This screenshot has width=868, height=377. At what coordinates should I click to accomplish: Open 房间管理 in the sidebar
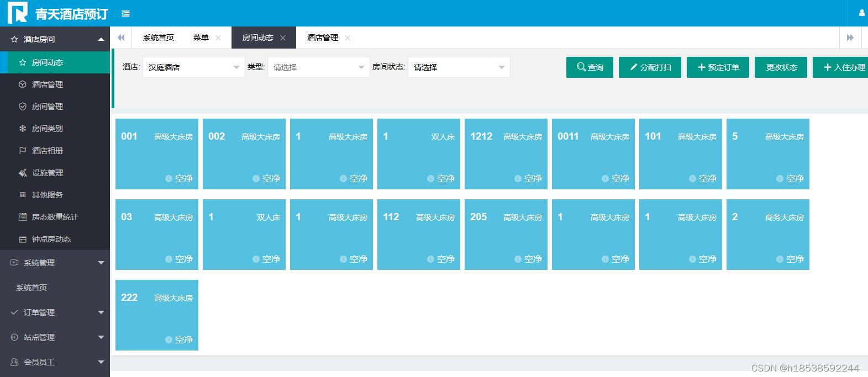55,107
